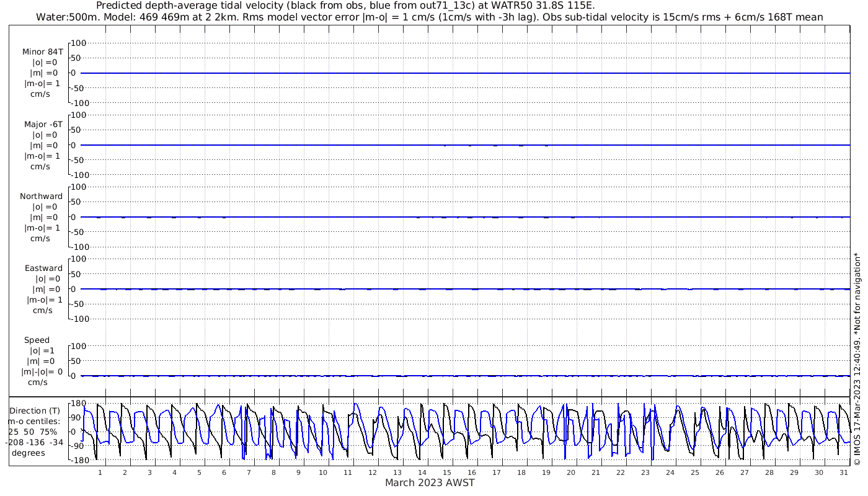This screenshot has height=496, width=868.
Task: Click the "|o| =1" value in Speed panel
Action: [x=42, y=351]
